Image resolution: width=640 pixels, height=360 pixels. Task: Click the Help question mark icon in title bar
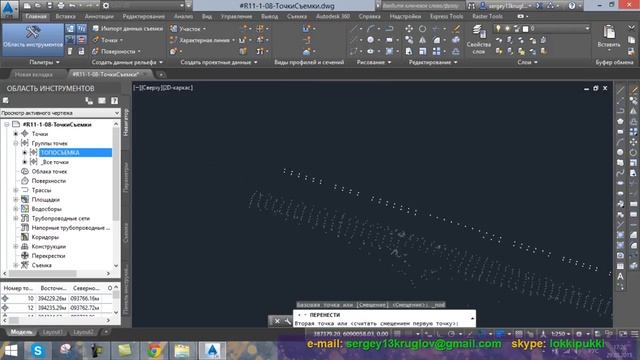click(572, 6)
